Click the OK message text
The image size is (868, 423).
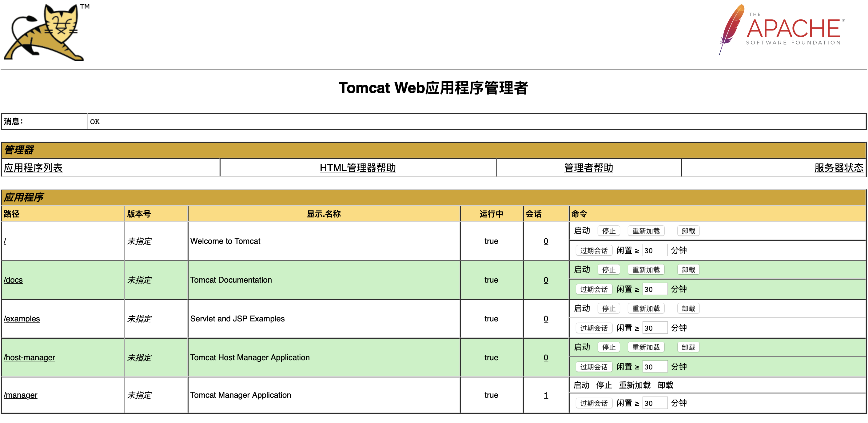tap(95, 122)
